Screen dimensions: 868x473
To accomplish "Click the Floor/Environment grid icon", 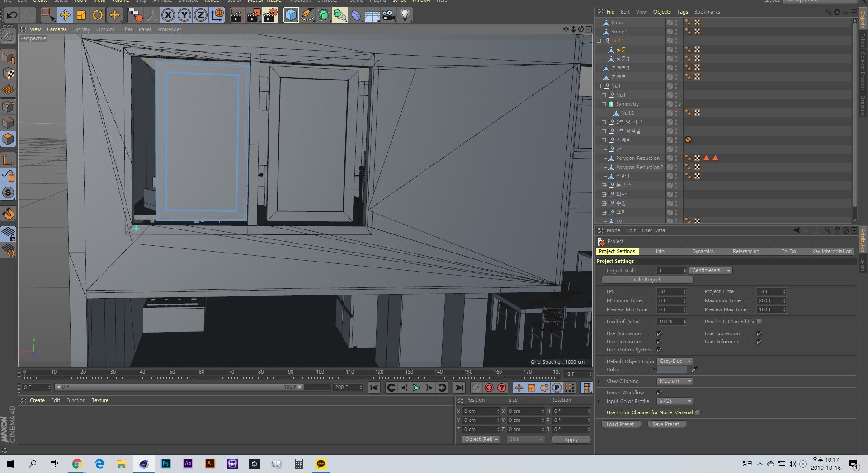I will click(x=373, y=15).
